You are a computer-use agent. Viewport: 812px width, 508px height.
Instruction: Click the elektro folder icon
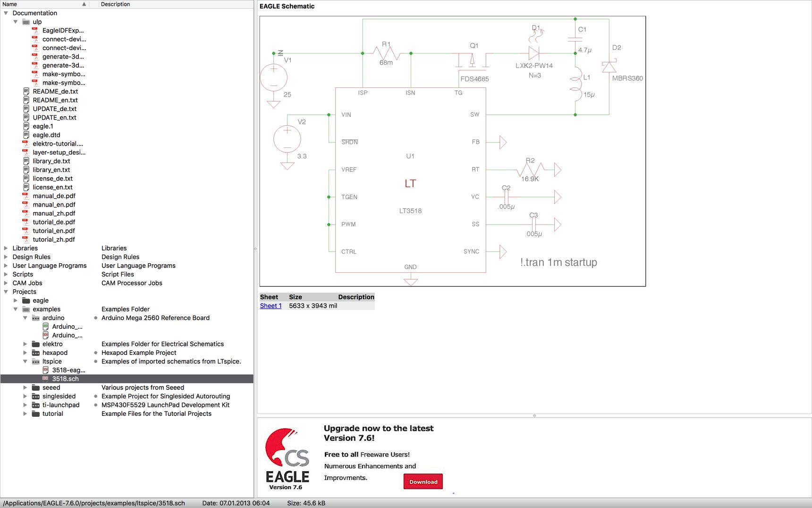[x=36, y=344]
